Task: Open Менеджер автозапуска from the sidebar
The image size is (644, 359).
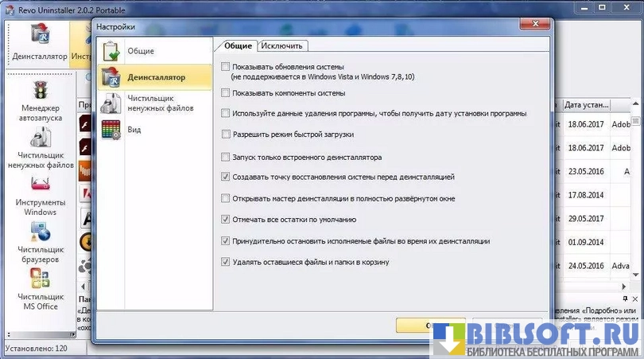Action: [x=40, y=99]
